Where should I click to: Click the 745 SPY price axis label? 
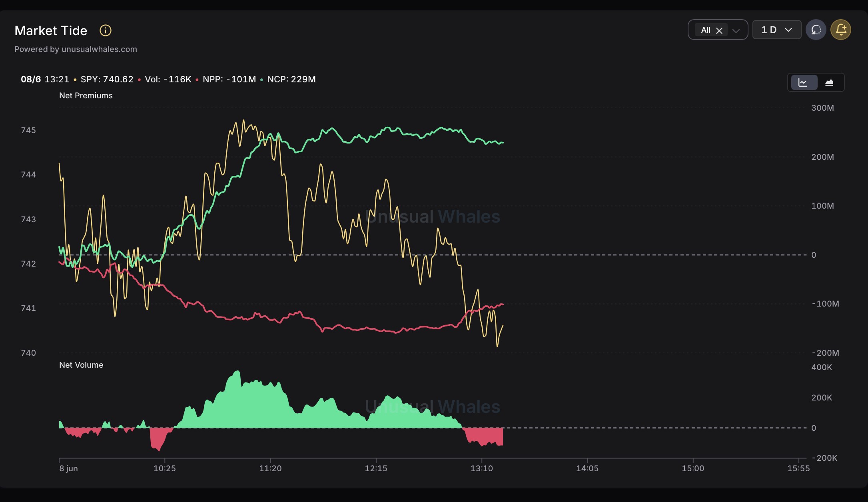28,130
